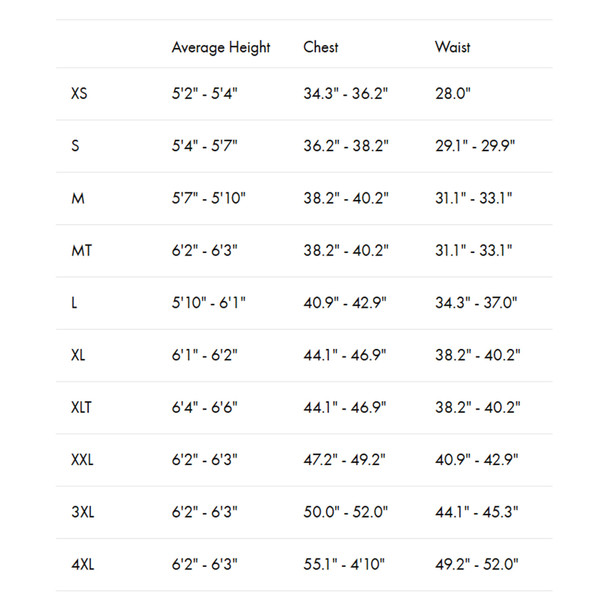Screen dimensions: 608x608
Task: Select the 4XL size row label
Action: click(83, 565)
